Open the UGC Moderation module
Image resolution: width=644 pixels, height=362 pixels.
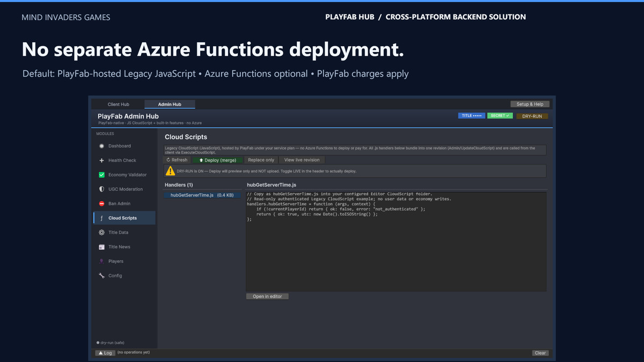tap(124, 189)
